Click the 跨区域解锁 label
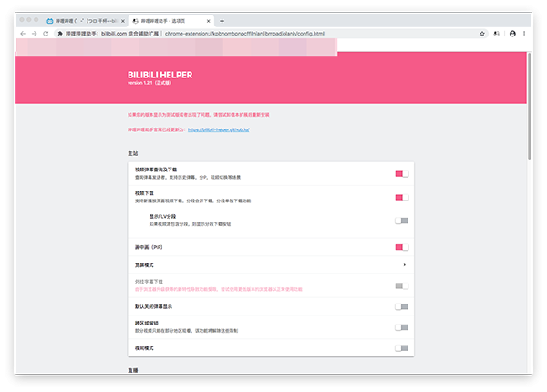 tap(147, 323)
